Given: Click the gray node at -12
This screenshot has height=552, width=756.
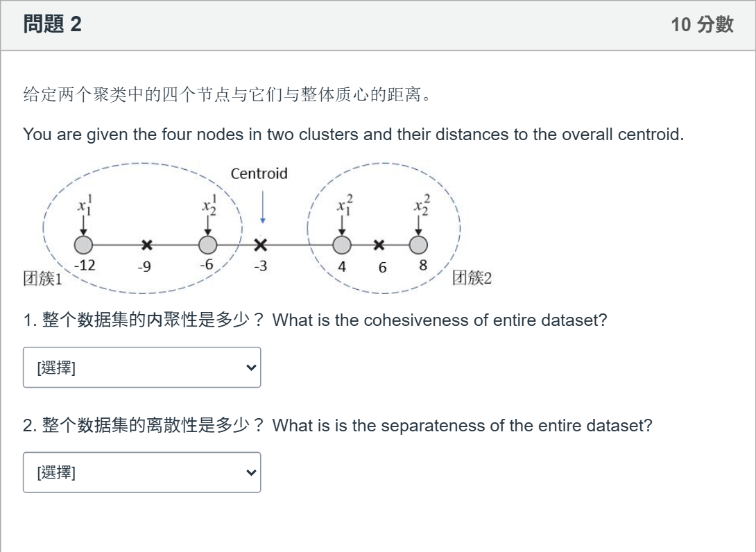Looking at the screenshot, I should pyautogui.click(x=83, y=245).
